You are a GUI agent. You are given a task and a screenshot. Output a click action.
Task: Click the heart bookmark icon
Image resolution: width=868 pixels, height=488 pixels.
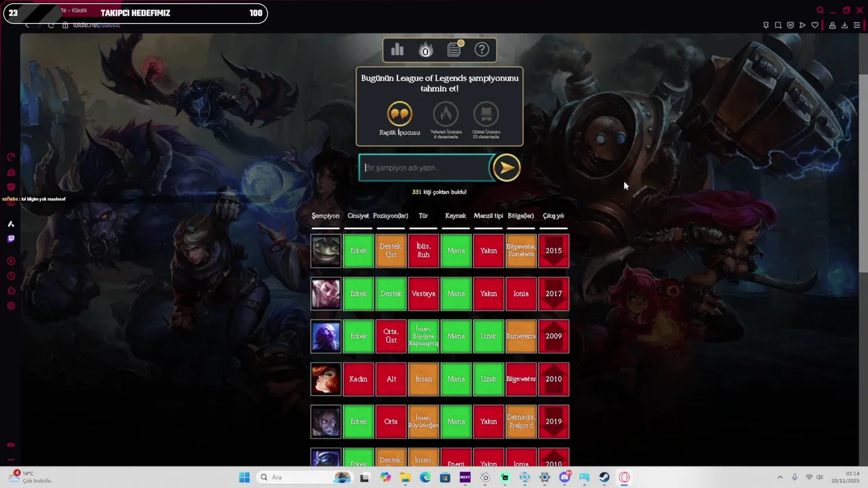[x=815, y=25]
